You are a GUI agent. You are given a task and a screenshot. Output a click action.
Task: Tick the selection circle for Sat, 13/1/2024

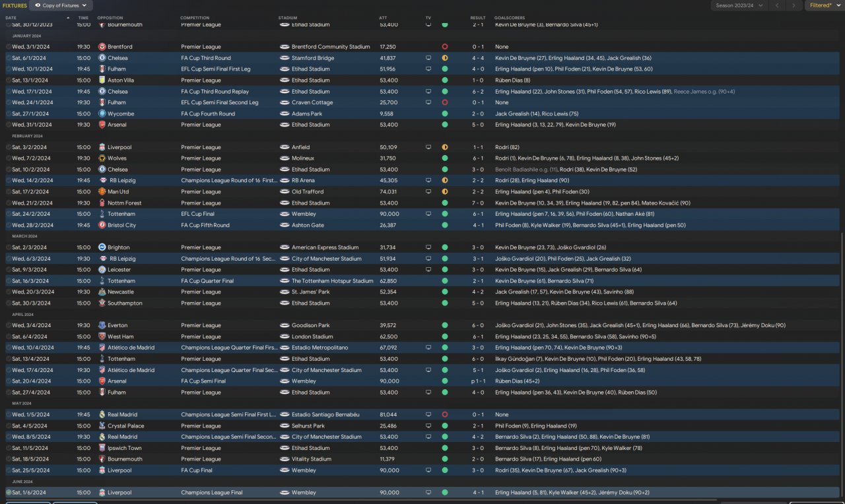click(x=9, y=80)
